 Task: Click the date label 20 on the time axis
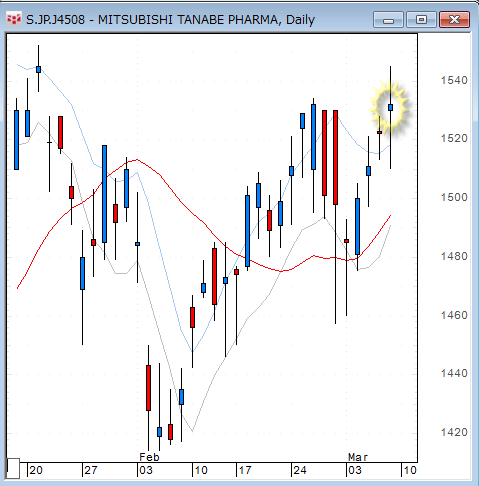pos(36,470)
